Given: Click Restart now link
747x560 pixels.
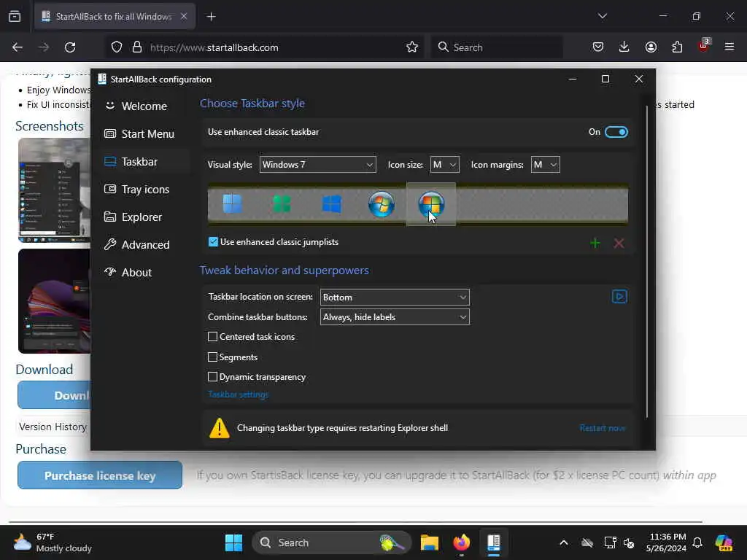Looking at the screenshot, I should click(603, 428).
